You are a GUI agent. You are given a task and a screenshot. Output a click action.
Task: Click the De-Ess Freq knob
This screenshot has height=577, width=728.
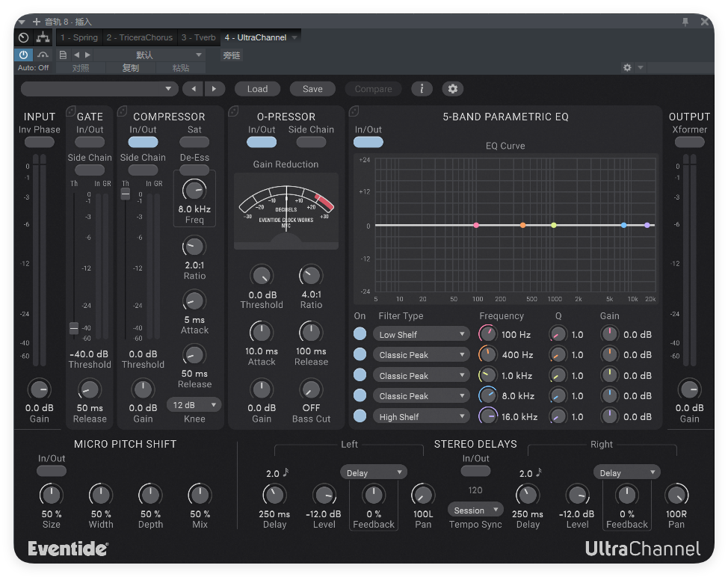point(194,191)
